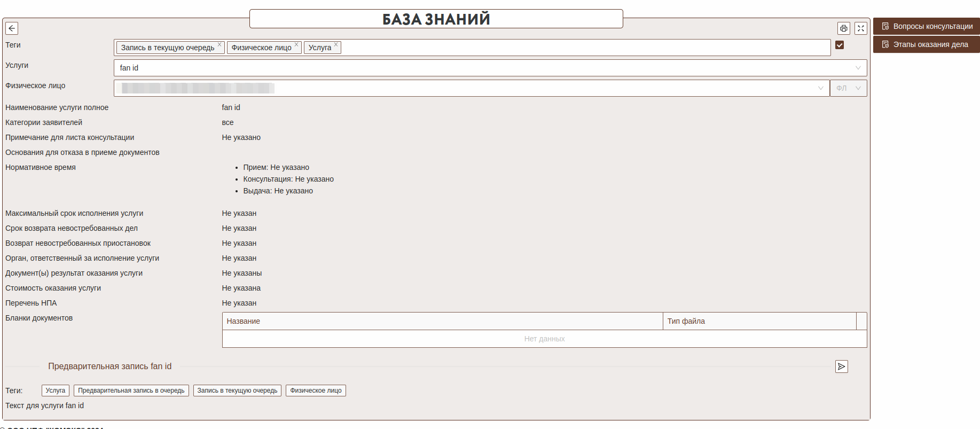Click the bottom 'Запись в текущую очередь' tag
The height and width of the screenshot is (429, 980).
point(237,391)
